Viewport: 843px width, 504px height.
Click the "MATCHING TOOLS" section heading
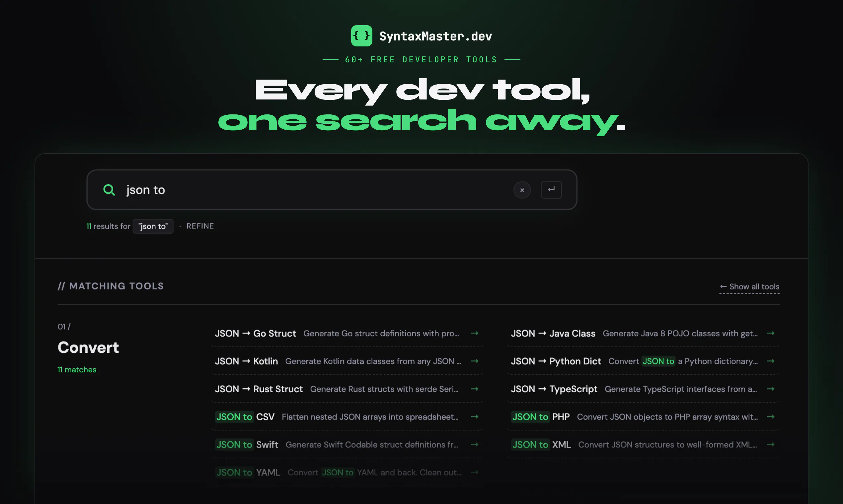(111, 286)
